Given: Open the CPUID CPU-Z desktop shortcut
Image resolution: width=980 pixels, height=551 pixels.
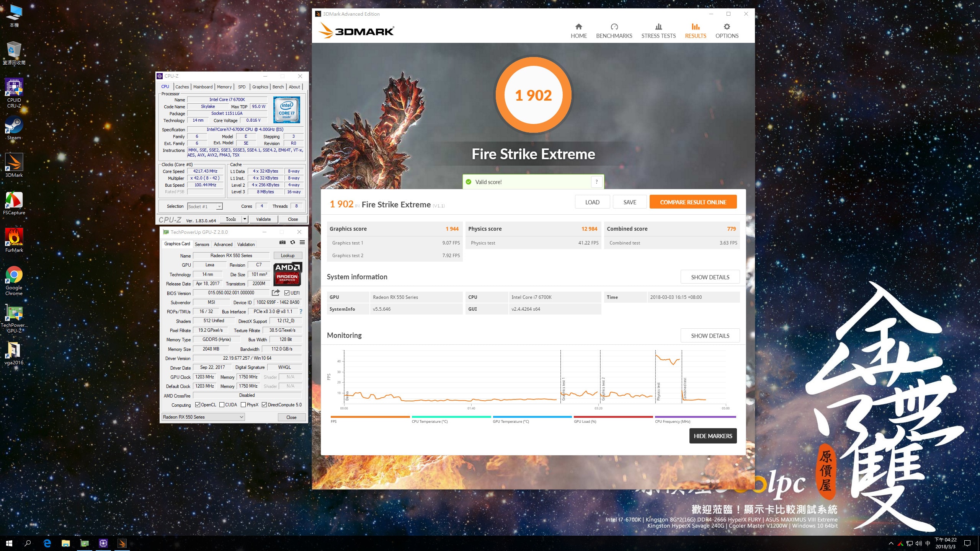Looking at the screenshot, I should [14, 93].
